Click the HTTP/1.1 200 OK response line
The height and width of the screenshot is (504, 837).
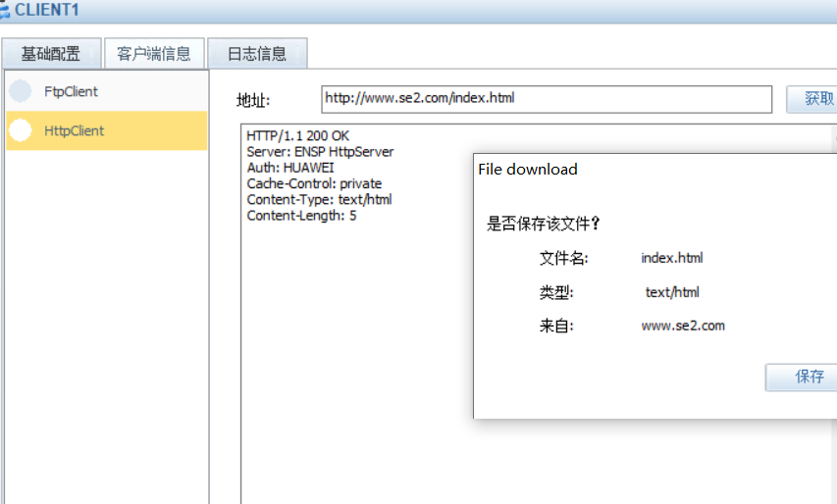pyautogui.click(x=298, y=136)
